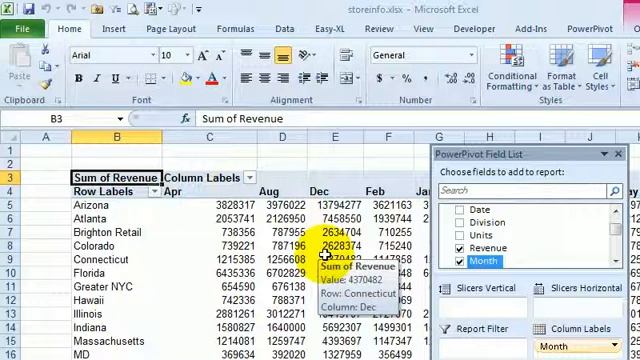Click the Wrap Text icon
The image size is (640, 360).
(346, 55)
